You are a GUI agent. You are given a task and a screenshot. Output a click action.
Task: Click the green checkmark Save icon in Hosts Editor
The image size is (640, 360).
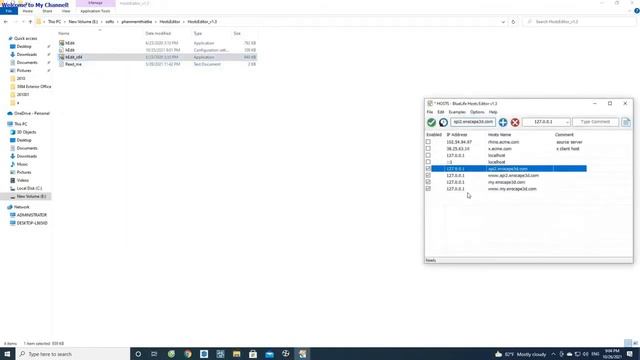[431, 122]
